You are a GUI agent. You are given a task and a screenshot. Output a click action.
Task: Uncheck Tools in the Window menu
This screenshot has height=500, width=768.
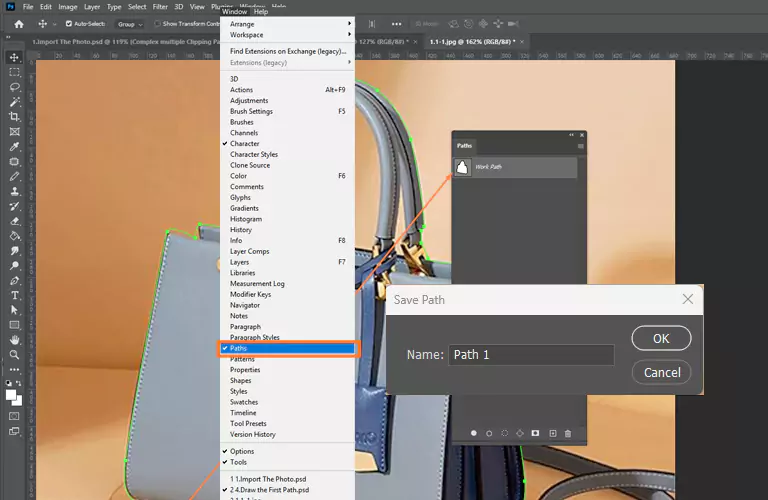pyautogui.click(x=238, y=462)
